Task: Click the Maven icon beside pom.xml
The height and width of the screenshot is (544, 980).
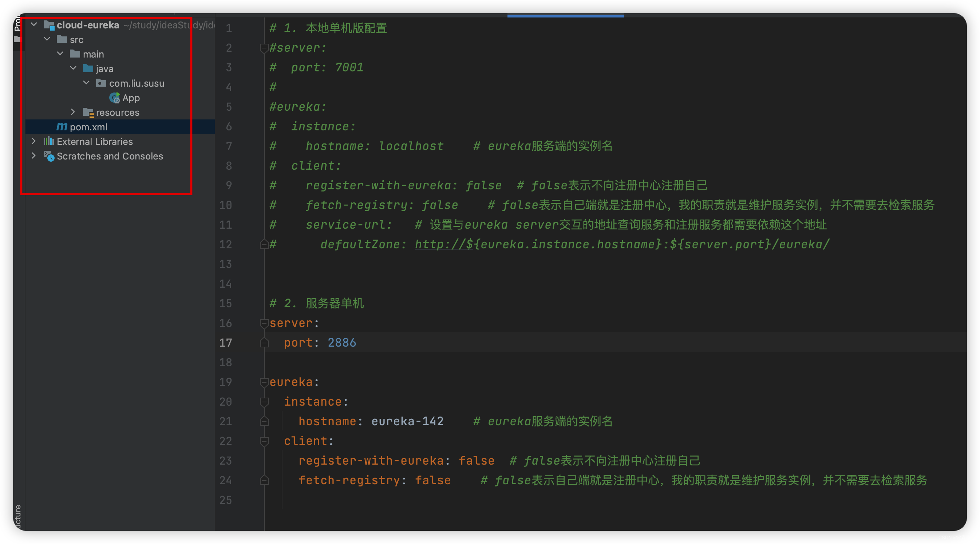Action: click(62, 127)
